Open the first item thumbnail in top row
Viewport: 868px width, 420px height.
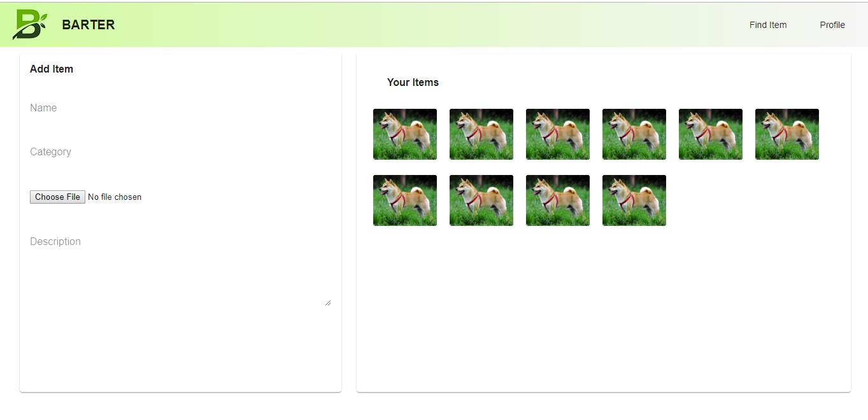click(405, 134)
